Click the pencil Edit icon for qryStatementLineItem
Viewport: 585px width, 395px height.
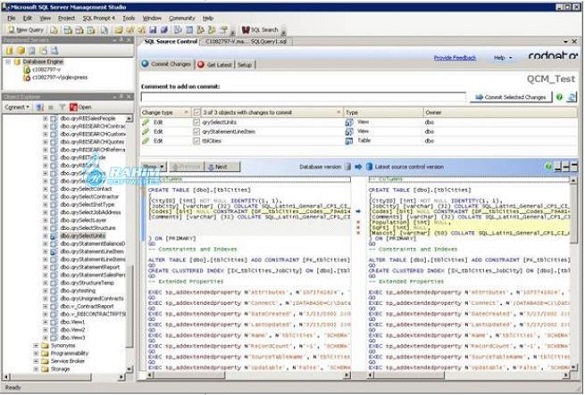coord(146,132)
